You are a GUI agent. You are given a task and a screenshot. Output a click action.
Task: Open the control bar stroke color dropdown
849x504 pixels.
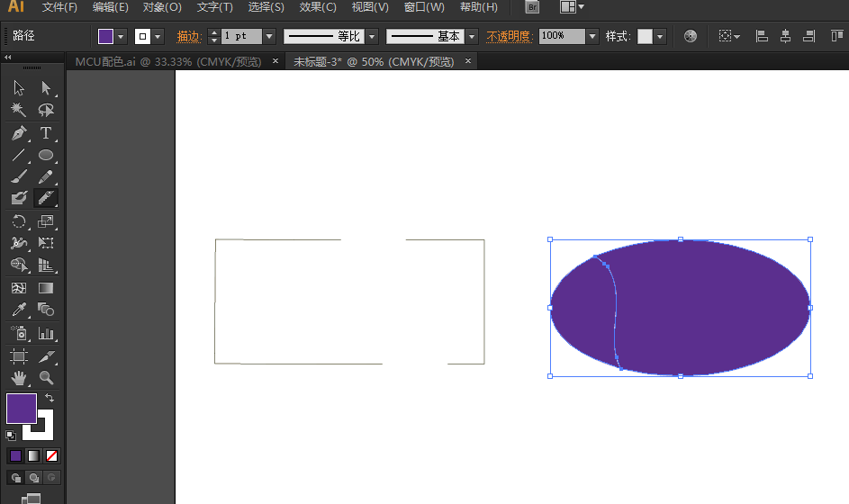coord(158,36)
